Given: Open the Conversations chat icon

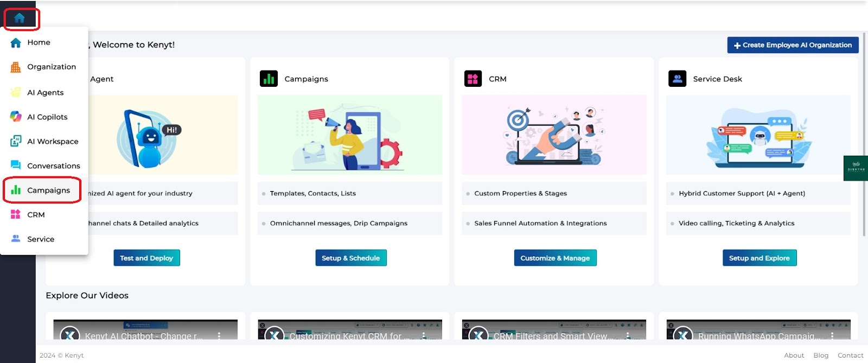Looking at the screenshot, I should pos(16,165).
